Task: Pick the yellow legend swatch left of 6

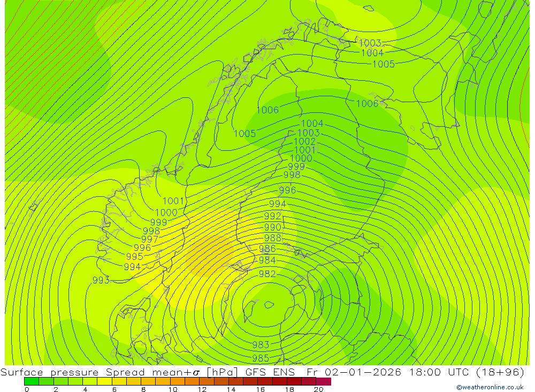Action: click(104, 381)
